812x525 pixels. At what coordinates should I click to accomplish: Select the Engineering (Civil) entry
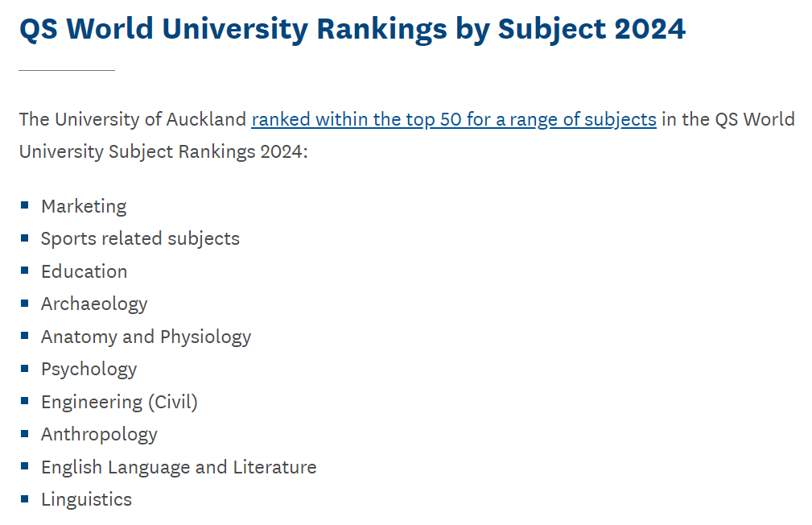coord(120,402)
